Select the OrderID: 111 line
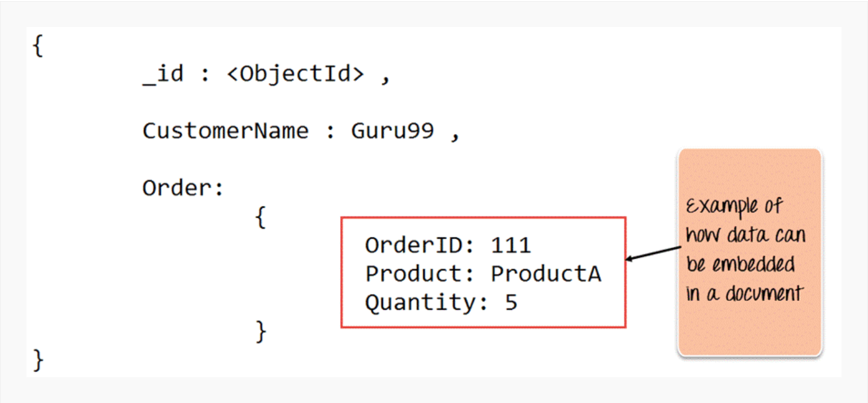 coord(448,245)
